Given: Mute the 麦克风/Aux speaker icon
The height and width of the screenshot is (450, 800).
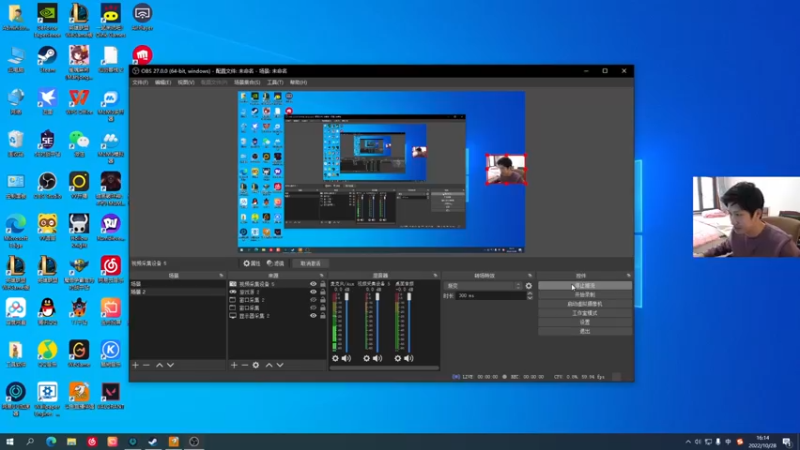Looking at the screenshot, I should pos(347,358).
